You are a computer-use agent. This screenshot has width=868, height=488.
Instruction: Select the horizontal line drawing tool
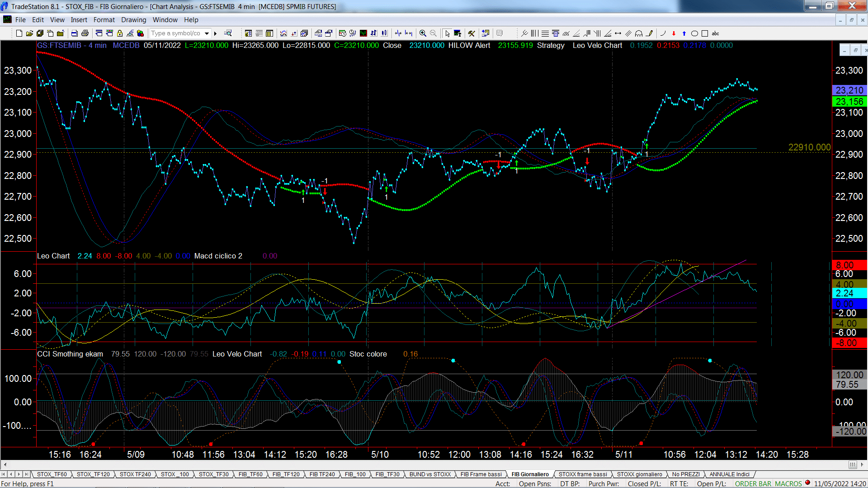545,33
